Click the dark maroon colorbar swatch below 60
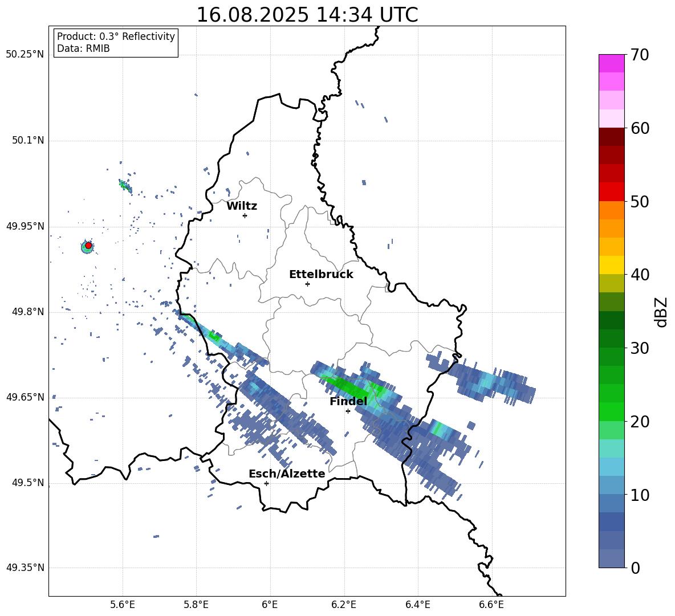 [611, 137]
